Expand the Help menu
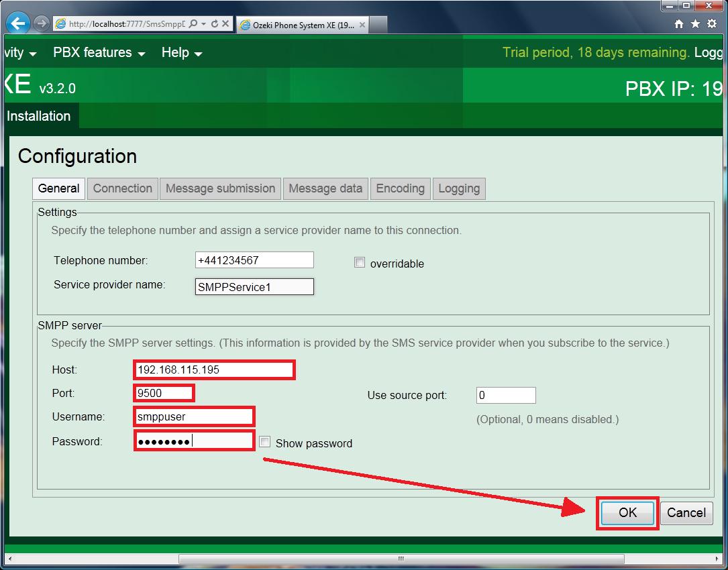Screen dimensions: 728x570 click(181, 53)
